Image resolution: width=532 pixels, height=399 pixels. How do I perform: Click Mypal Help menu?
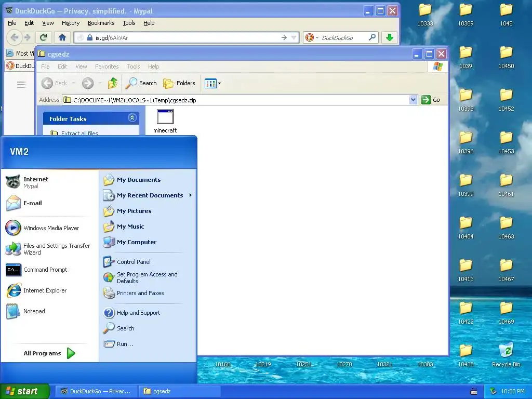click(149, 23)
